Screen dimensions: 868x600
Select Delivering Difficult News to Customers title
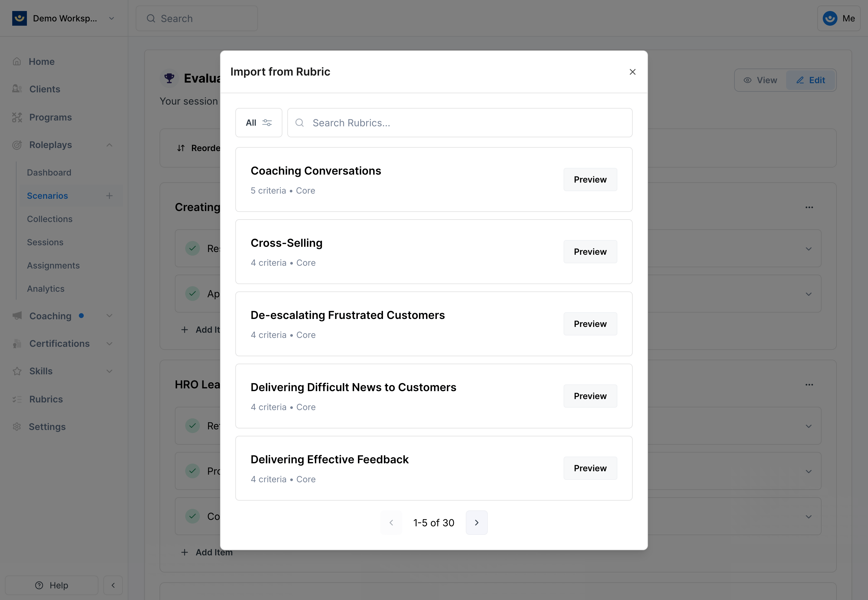point(353,387)
